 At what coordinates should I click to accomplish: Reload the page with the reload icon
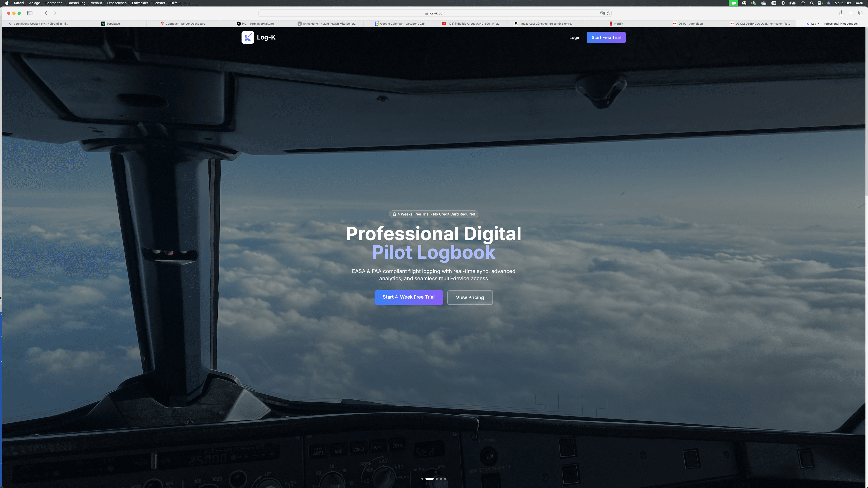(x=608, y=13)
